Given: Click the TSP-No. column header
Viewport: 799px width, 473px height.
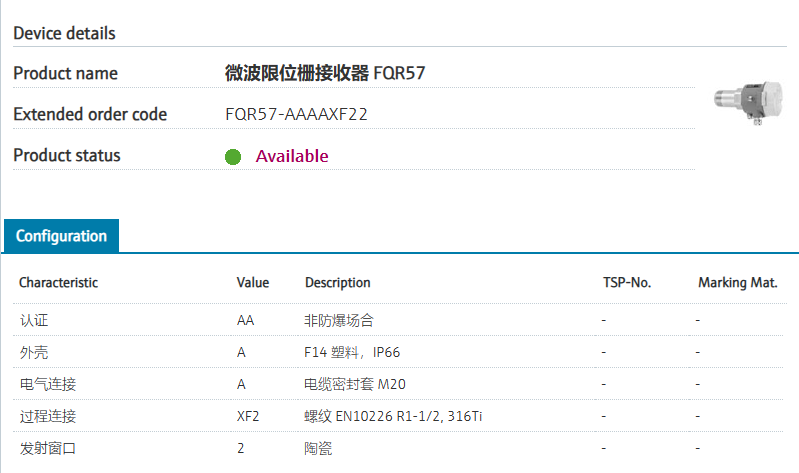Looking at the screenshot, I should tap(627, 283).
